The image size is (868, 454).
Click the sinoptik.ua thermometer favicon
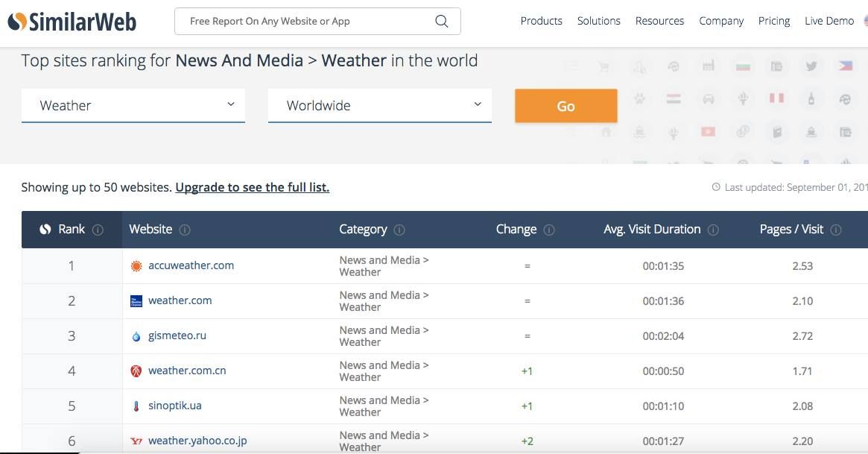click(136, 406)
